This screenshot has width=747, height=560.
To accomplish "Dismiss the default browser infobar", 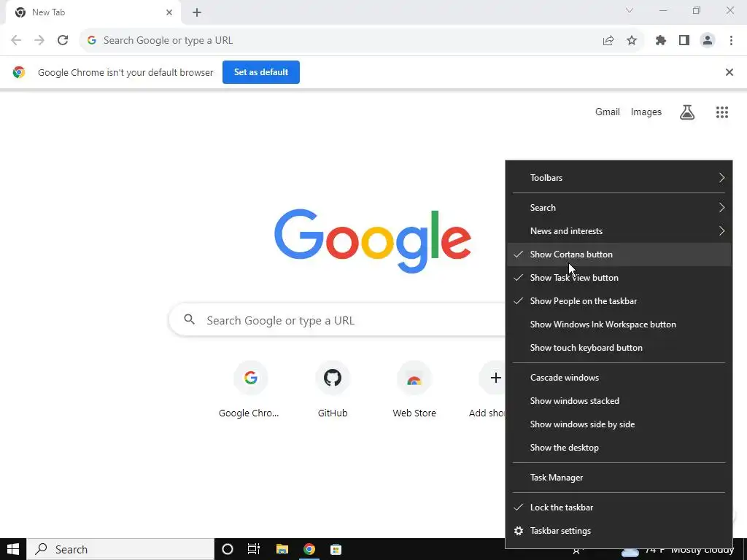I will tap(729, 72).
